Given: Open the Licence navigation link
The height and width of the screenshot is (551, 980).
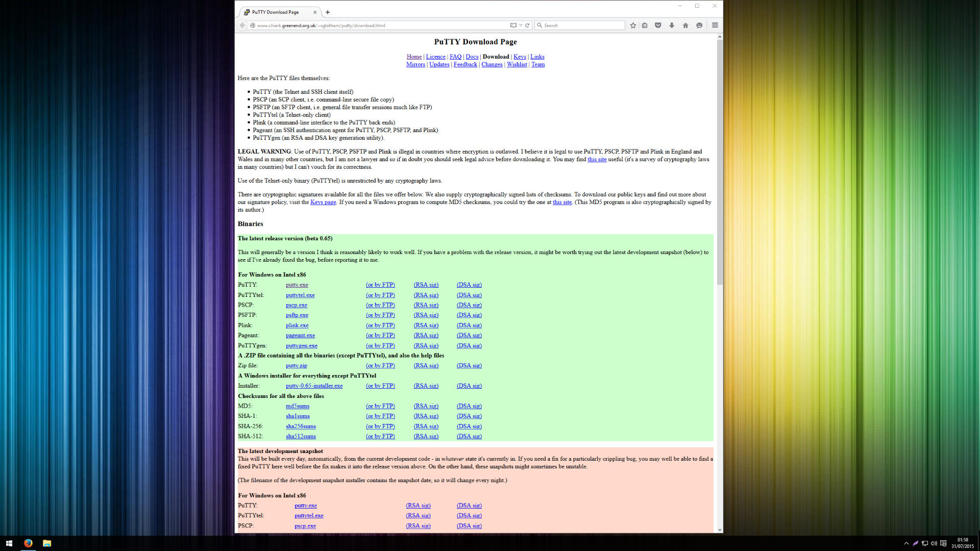Looking at the screenshot, I should (x=435, y=57).
